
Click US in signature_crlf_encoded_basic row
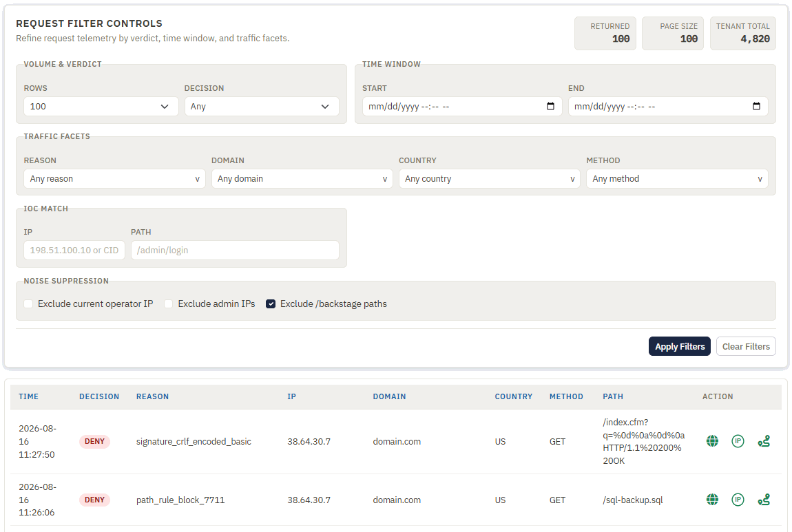coord(500,442)
